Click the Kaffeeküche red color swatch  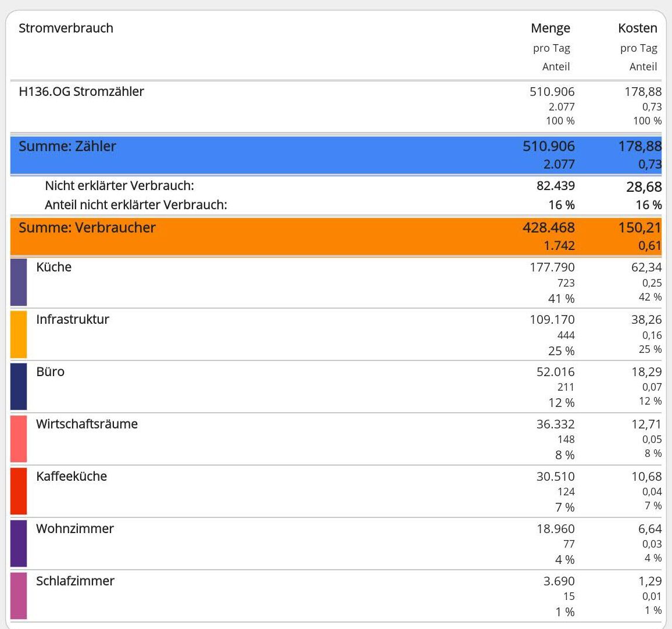point(19,491)
